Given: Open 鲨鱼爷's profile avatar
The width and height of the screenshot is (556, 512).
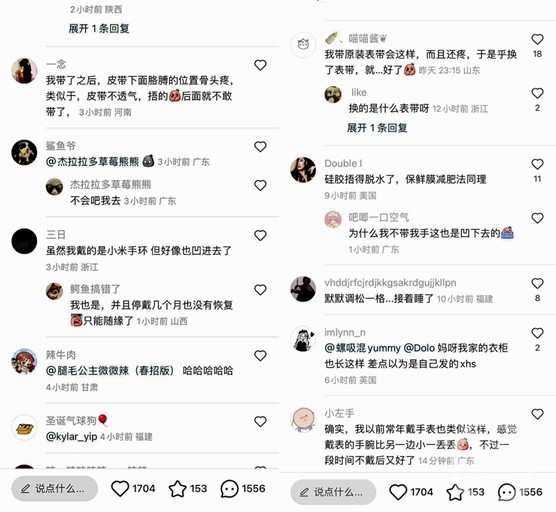Looking at the screenshot, I should tap(24, 152).
